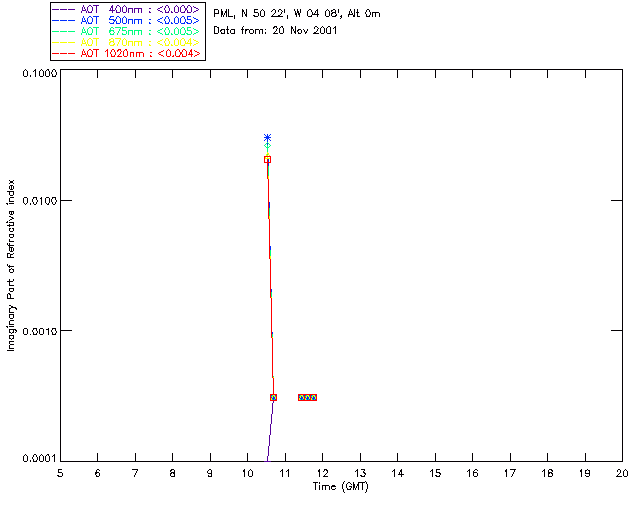Viewport: 640px width, 512px height.
Task: Click the x-axis label 18
Action: tap(547, 474)
